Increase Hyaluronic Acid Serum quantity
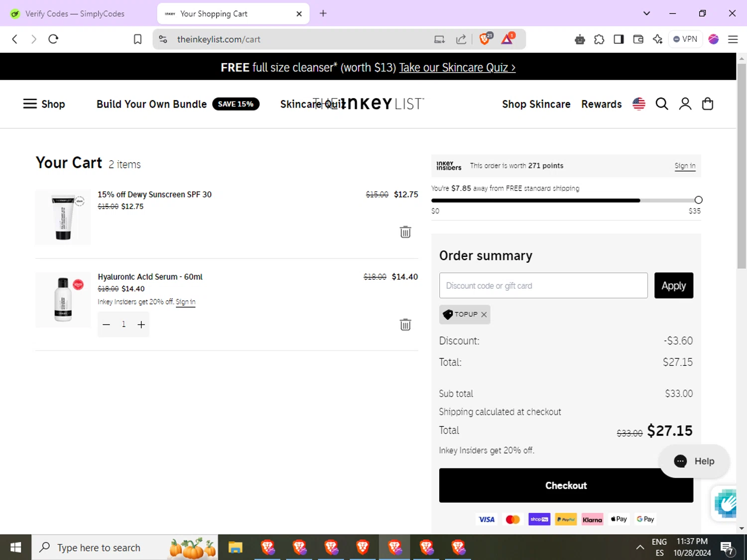The width and height of the screenshot is (747, 560). (141, 325)
